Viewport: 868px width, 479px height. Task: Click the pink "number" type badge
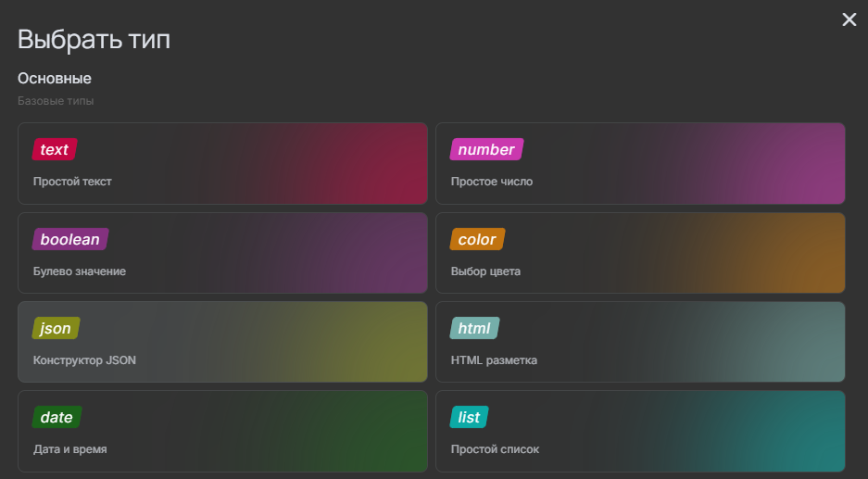coord(486,150)
